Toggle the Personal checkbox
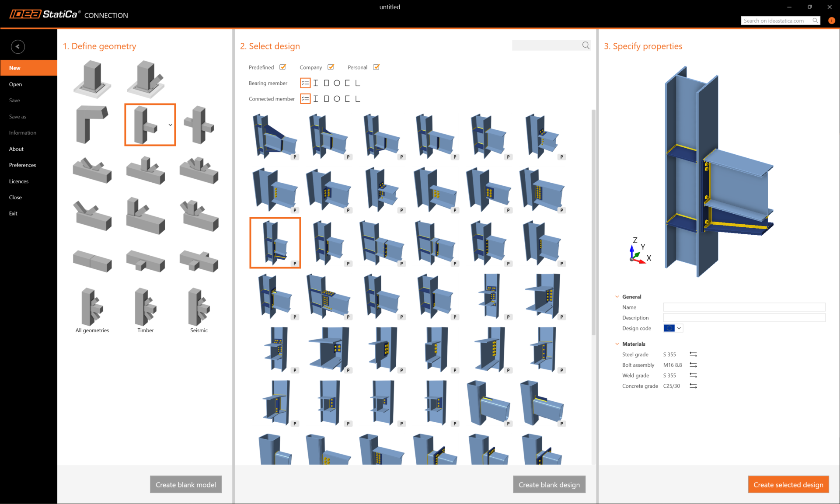The image size is (840, 504). tap(376, 67)
